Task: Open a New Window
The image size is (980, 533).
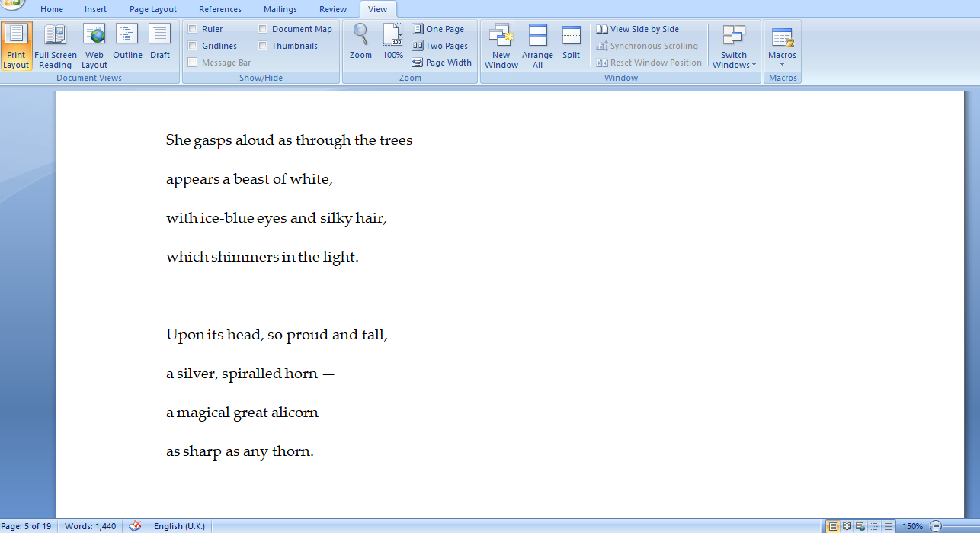Action: click(501, 46)
